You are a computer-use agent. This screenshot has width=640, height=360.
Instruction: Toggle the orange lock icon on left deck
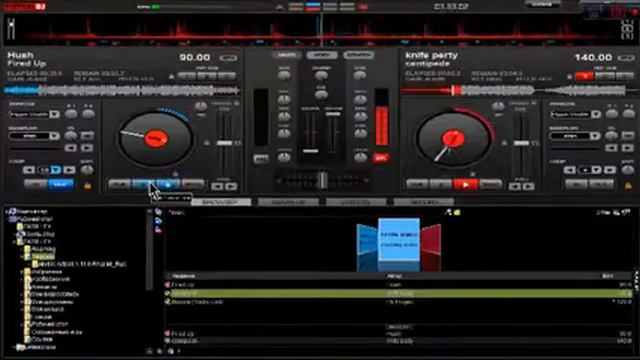pos(87,186)
